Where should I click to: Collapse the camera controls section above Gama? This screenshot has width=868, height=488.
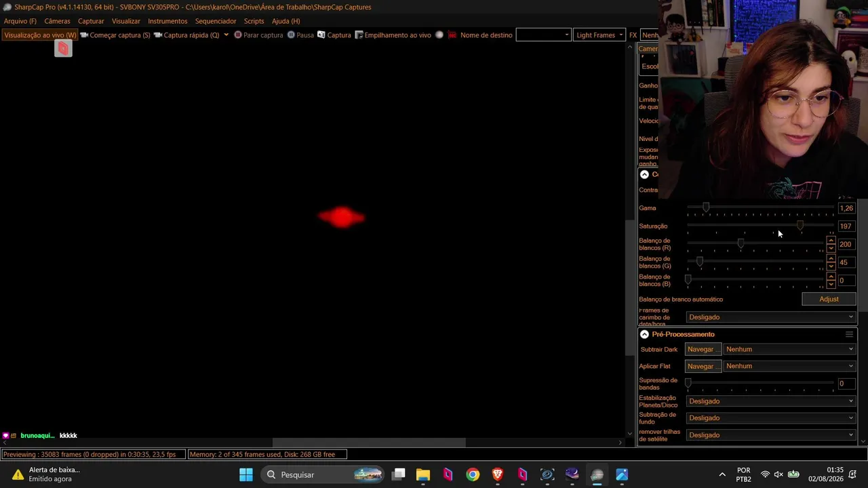point(644,174)
